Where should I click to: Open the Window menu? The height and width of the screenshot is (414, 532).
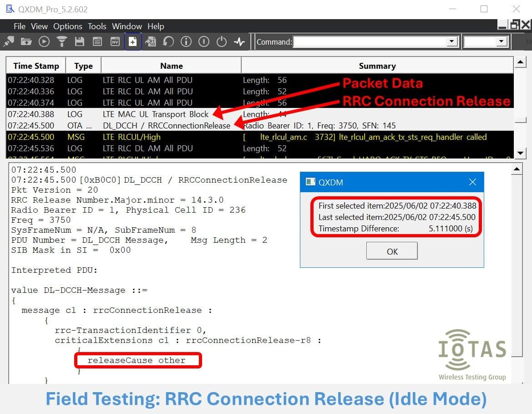(127, 26)
